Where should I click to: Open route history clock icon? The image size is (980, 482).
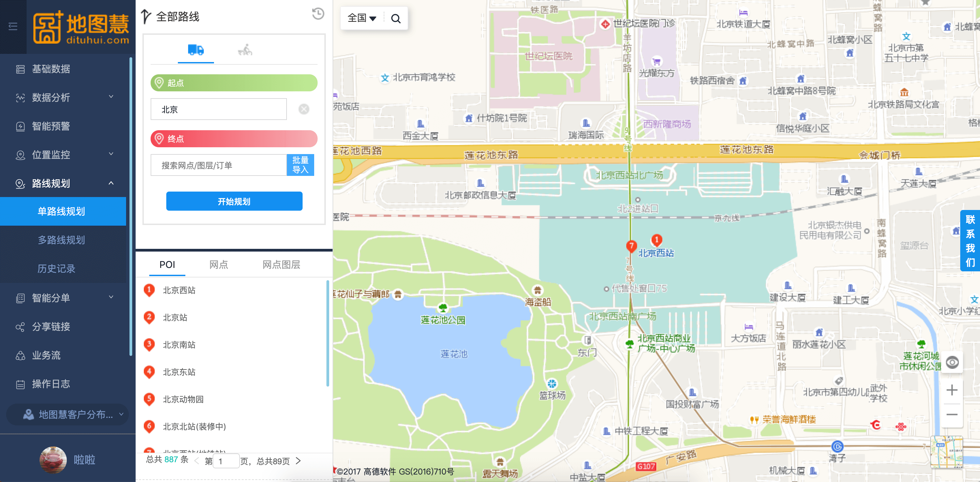point(318,14)
